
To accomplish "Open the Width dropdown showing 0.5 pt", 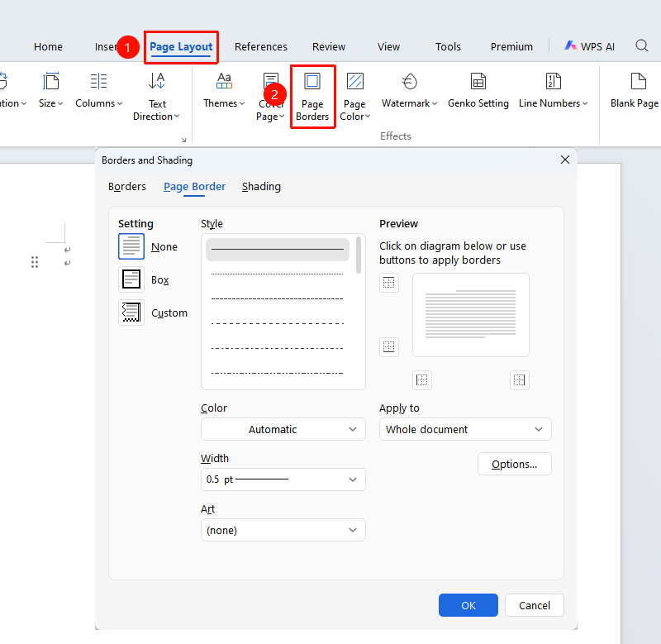I will pos(283,479).
